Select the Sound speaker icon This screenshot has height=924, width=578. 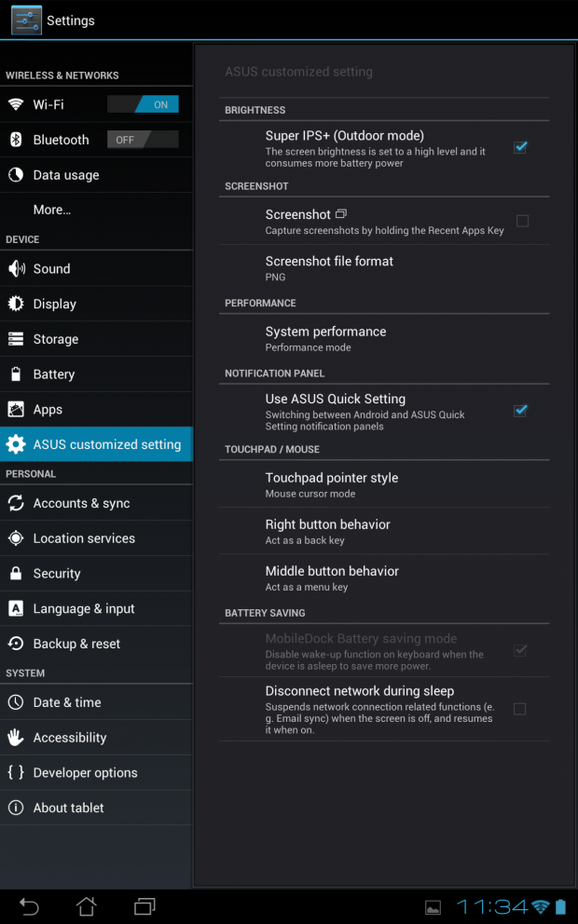point(17,268)
